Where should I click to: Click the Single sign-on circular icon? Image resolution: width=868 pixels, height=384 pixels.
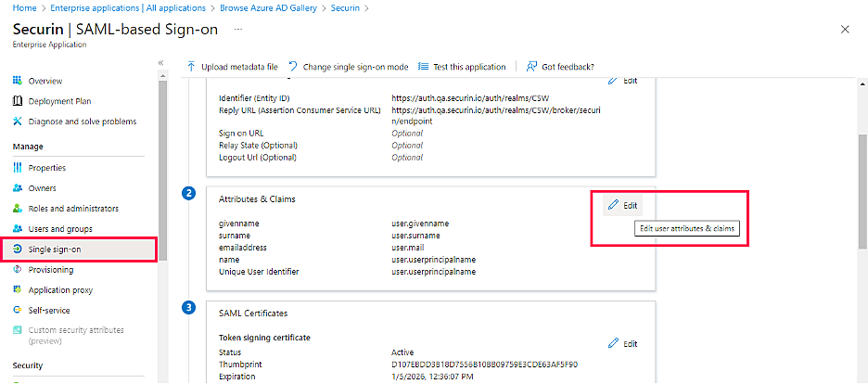click(x=18, y=249)
